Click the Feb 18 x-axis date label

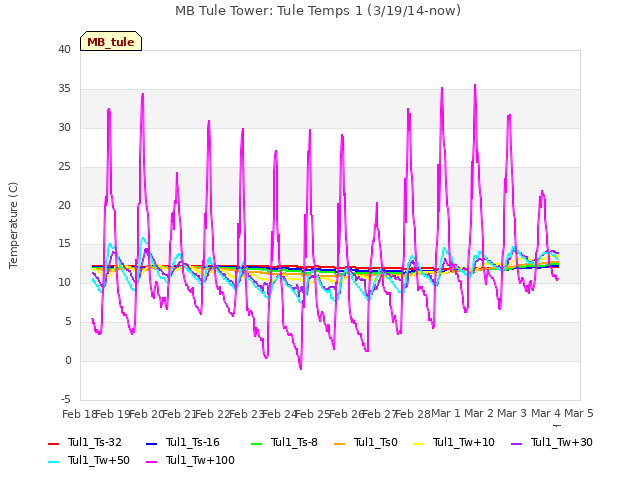pyautogui.click(x=79, y=414)
